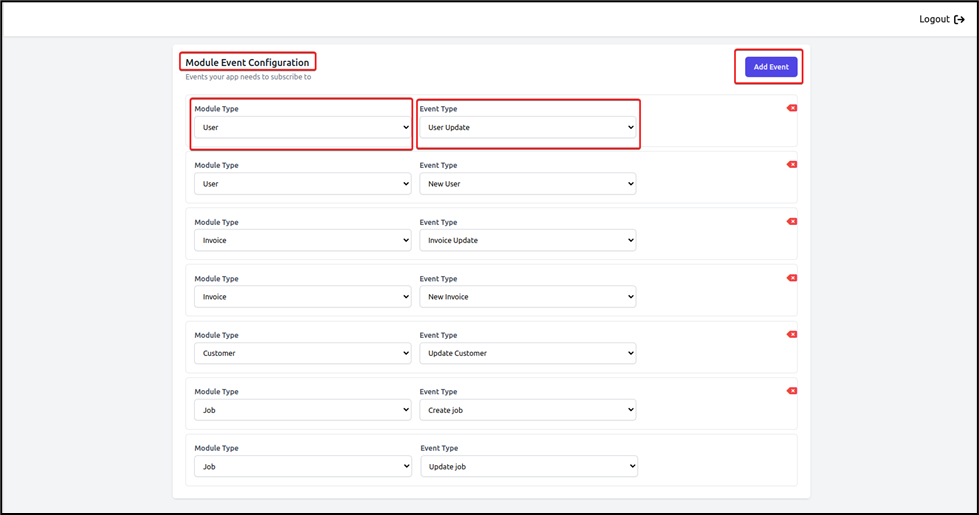Remove the Create job event row
979x515 pixels.
[x=792, y=391]
